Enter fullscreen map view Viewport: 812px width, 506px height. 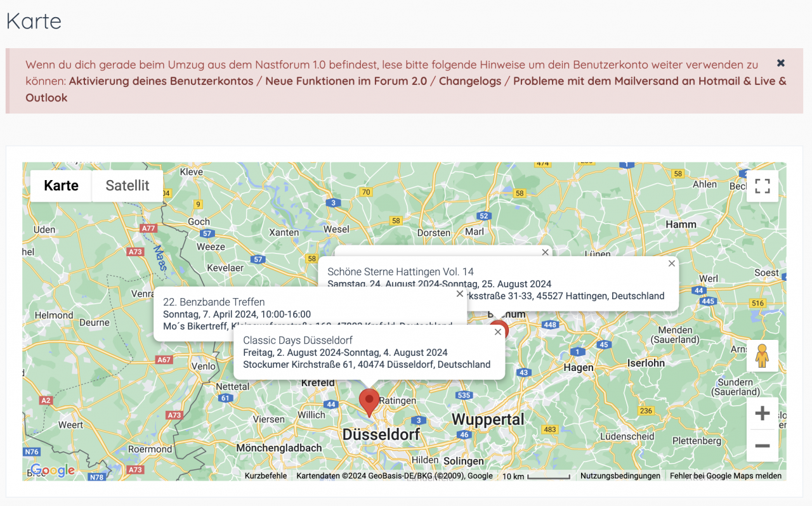tap(762, 186)
